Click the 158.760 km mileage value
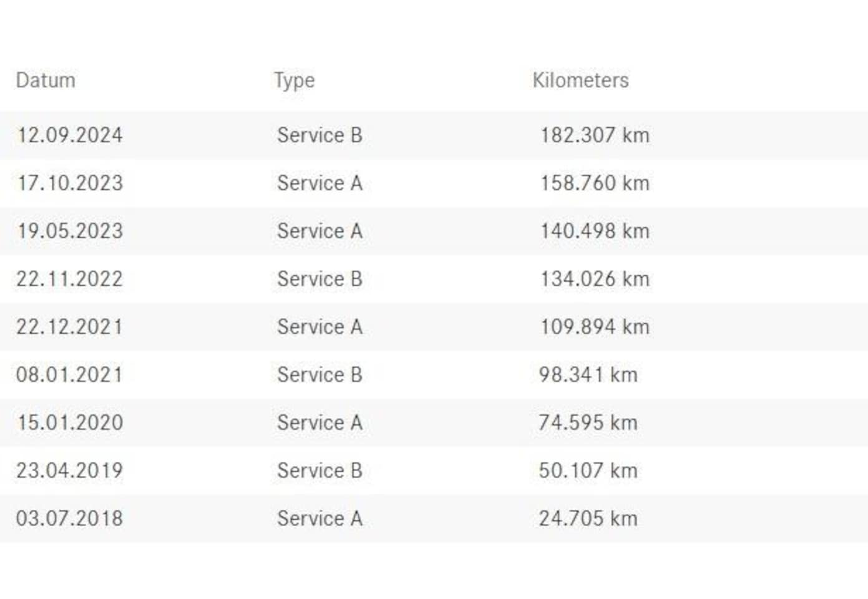This screenshot has height=599, width=868. tap(595, 183)
